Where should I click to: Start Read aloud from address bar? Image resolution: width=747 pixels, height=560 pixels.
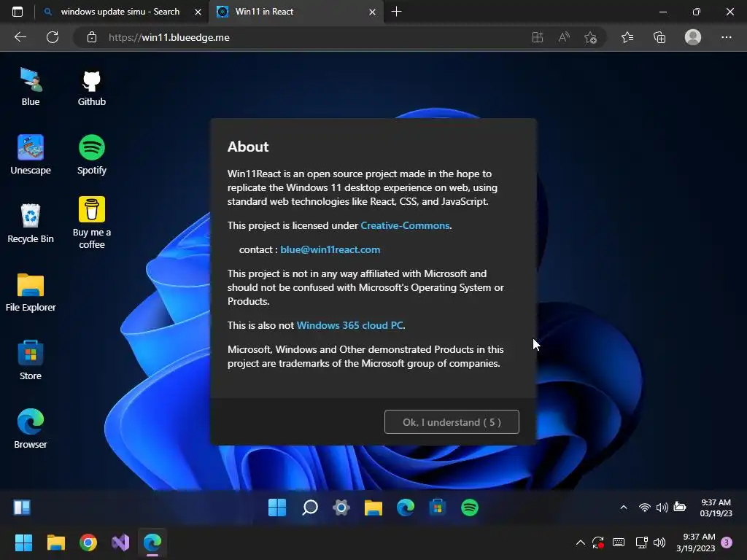(x=564, y=37)
